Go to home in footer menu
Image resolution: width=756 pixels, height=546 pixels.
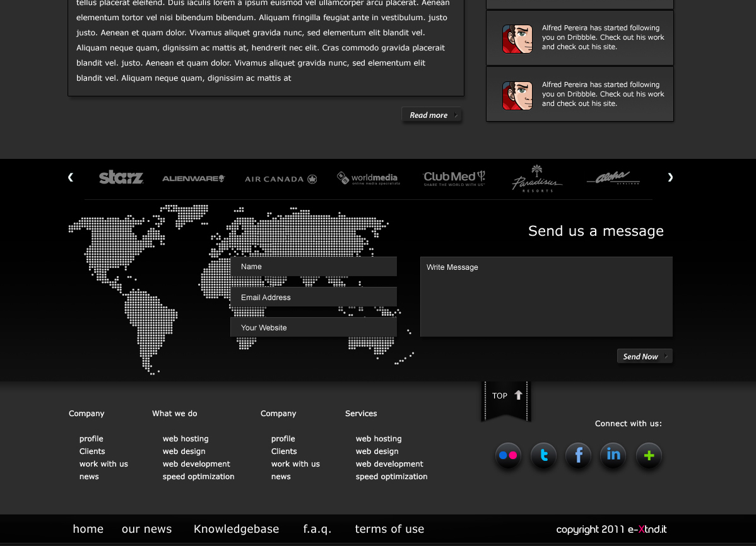click(88, 529)
